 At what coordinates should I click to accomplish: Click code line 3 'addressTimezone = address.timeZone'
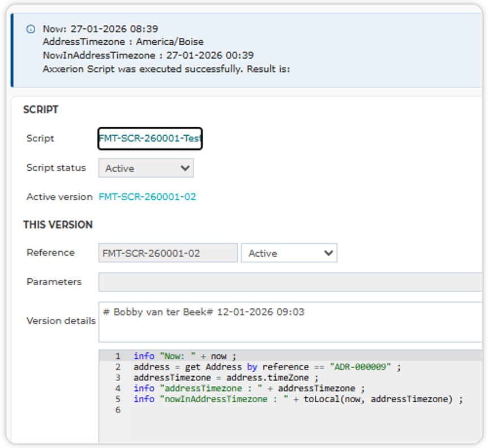click(226, 378)
